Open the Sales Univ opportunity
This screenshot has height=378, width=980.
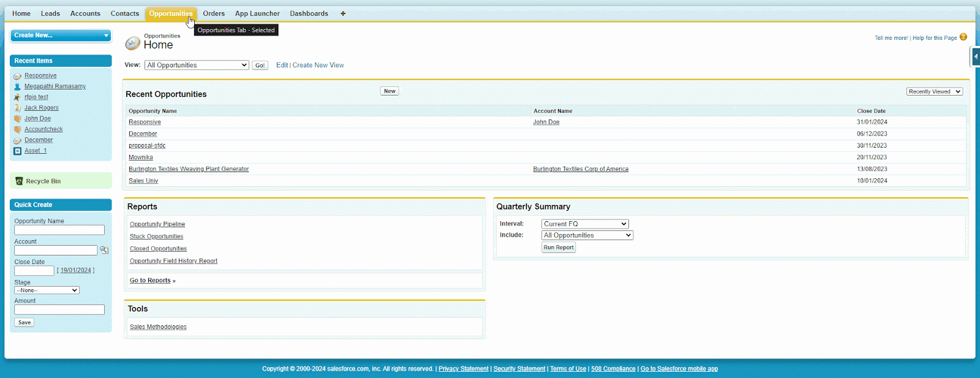(143, 181)
